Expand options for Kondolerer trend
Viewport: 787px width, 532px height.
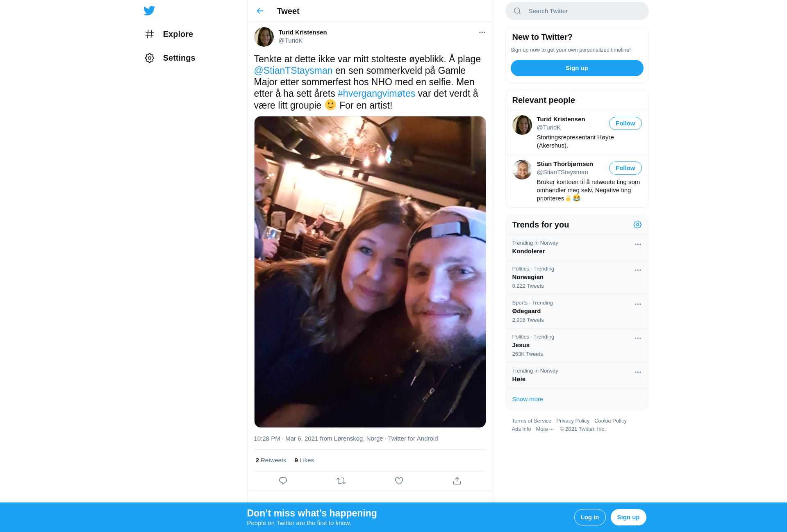pyautogui.click(x=638, y=244)
